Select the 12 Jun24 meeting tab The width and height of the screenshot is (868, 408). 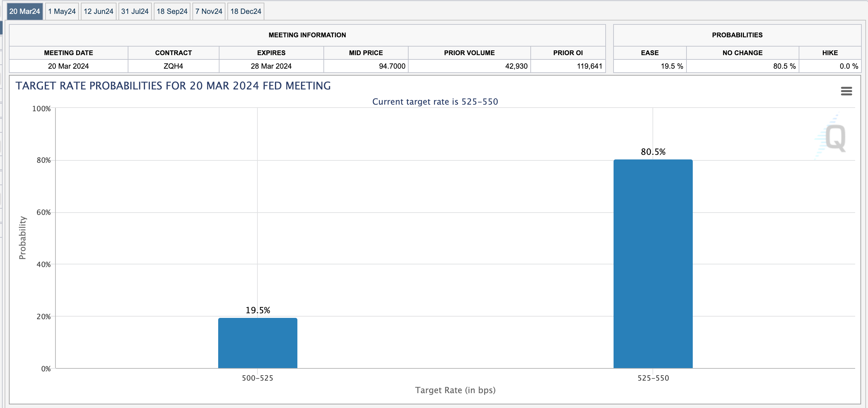coord(98,12)
